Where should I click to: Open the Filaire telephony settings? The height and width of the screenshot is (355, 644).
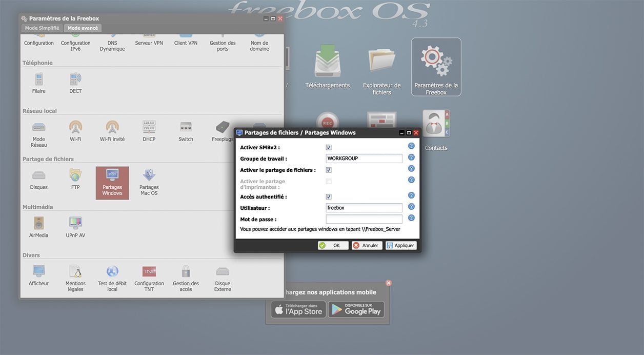click(39, 83)
